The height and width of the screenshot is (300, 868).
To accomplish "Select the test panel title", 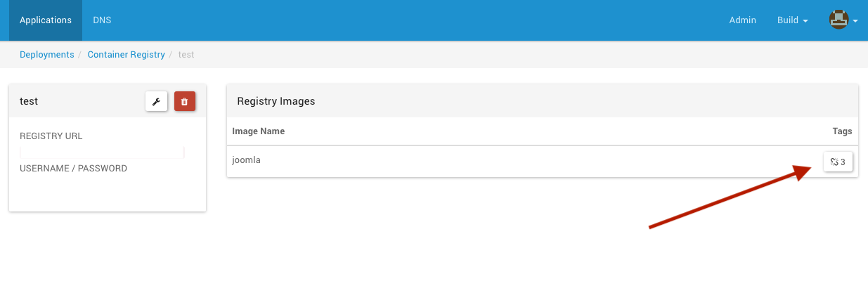I will pos(29,101).
